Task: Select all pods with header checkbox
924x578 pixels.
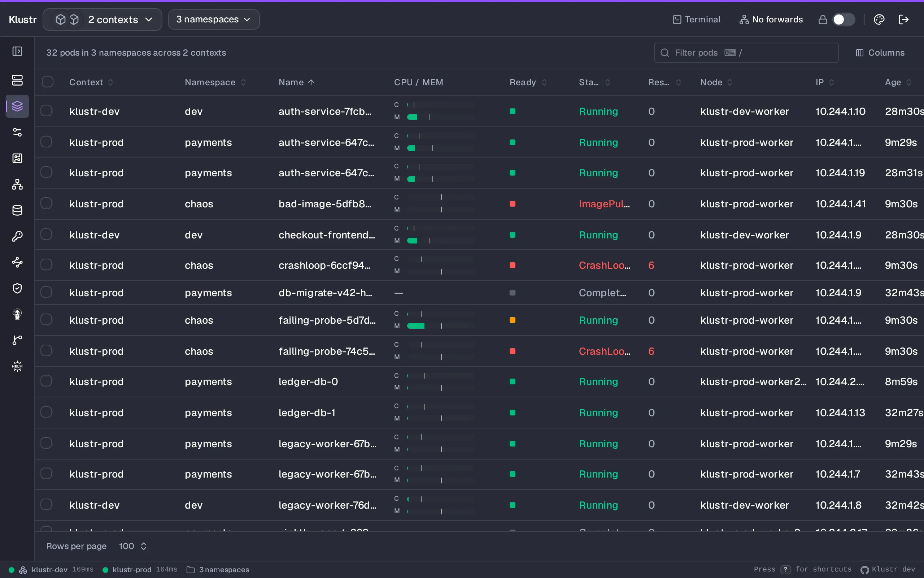Action: [48, 82]
